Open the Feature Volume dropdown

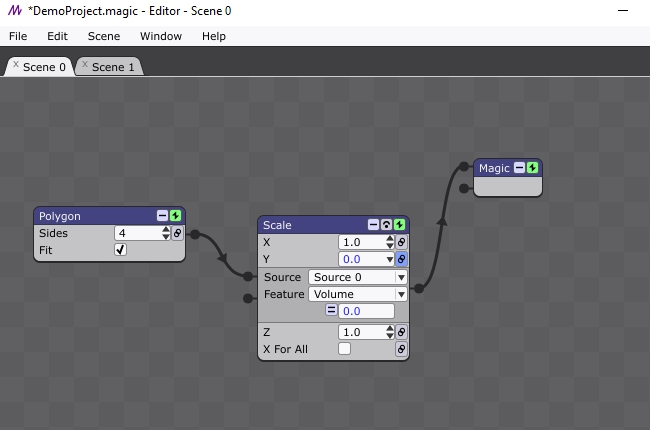click(x=358, y=294)
